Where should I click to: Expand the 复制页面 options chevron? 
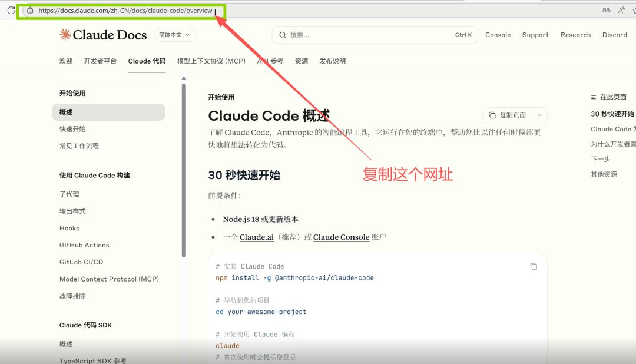[x=539, y=115]
